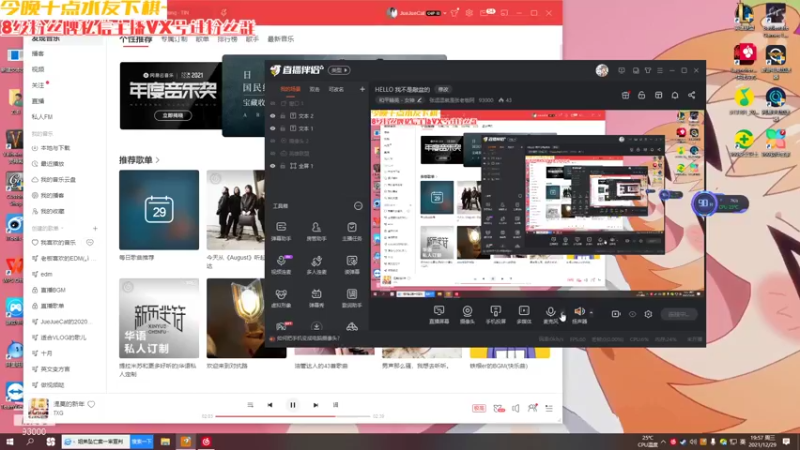Click the music playback progress bar

pyautogui.click(x=292, y=416)
